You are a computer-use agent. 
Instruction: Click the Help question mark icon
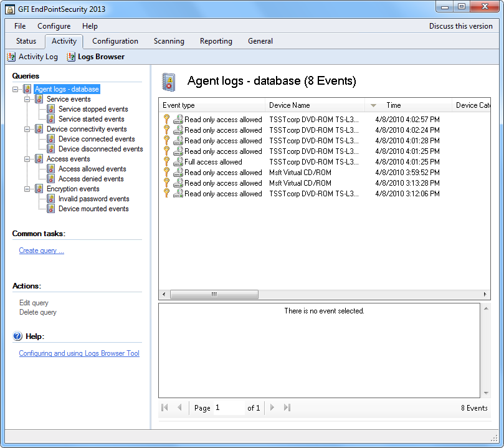(x=17, y=336)
